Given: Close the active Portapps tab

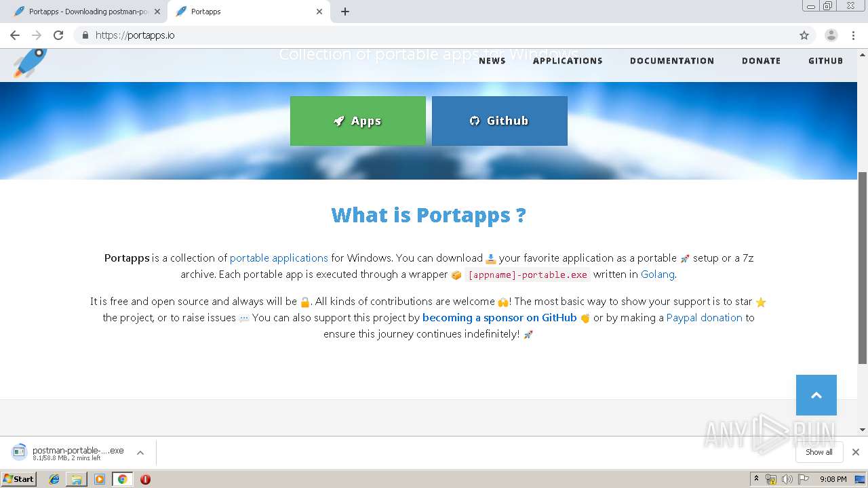Looking at the screenshot, I should click(x=319, y=12).
